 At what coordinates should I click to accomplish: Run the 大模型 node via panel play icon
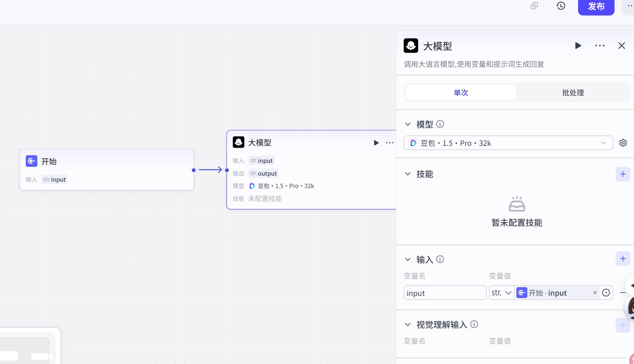578,46
